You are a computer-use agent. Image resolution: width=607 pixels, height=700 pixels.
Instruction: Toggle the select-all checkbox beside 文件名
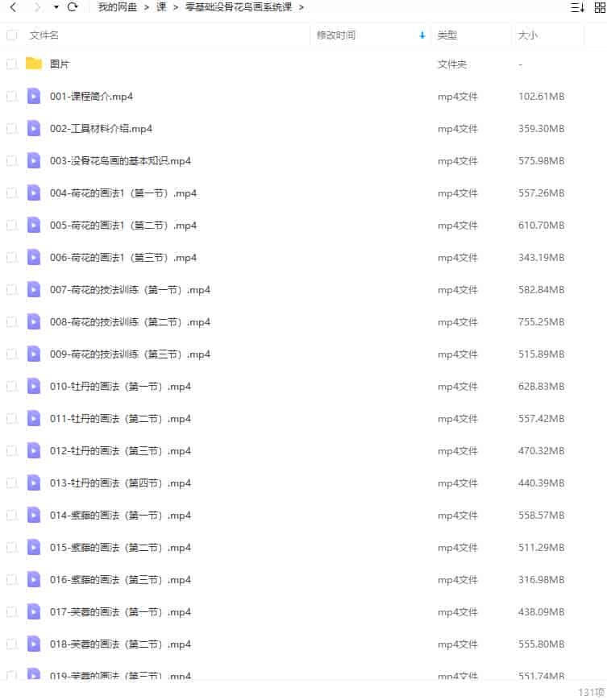[x=12, y=35]
